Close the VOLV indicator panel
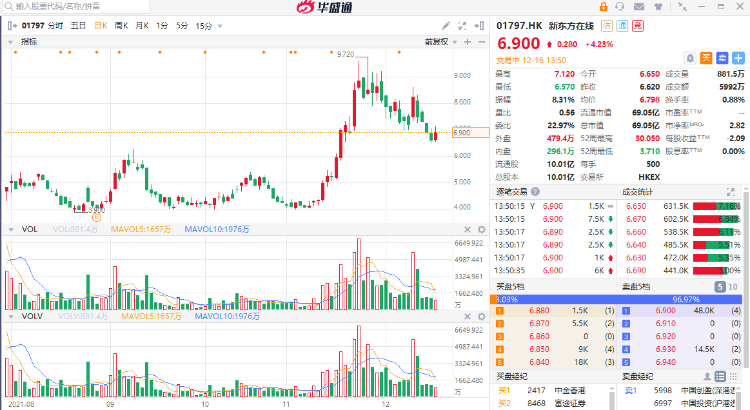Screen dimensions: 750x410 pos(467,317)
